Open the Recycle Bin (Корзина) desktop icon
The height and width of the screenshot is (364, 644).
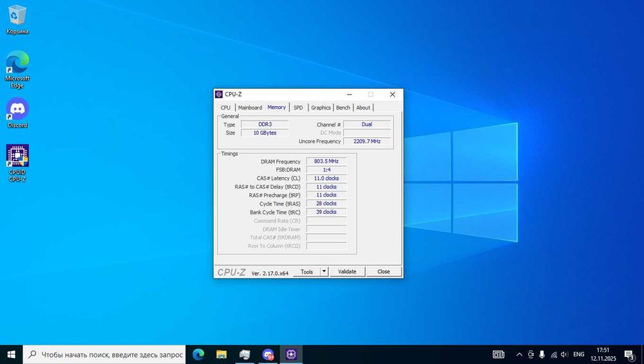[17, 20]
